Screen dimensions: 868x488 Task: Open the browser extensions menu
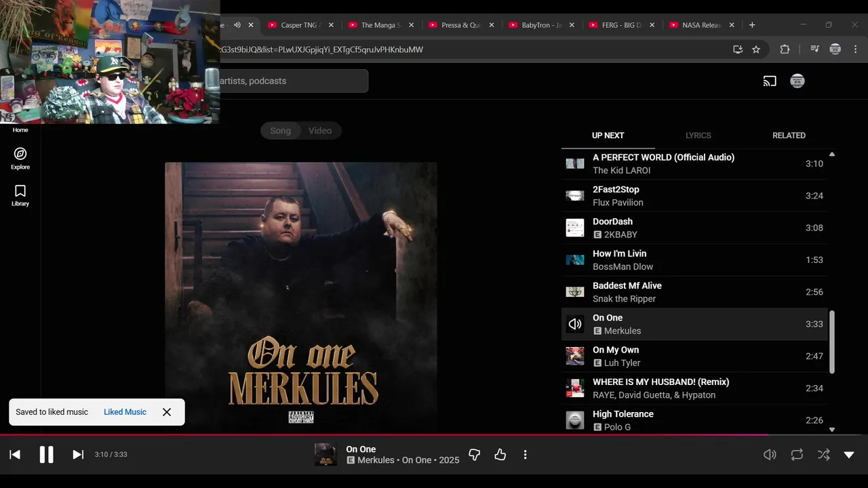click(785, 49)
